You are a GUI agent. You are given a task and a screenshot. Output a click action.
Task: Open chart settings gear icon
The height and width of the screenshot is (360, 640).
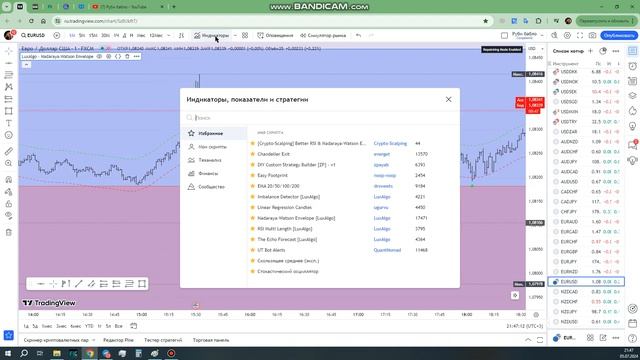click(x=567, y=36)
